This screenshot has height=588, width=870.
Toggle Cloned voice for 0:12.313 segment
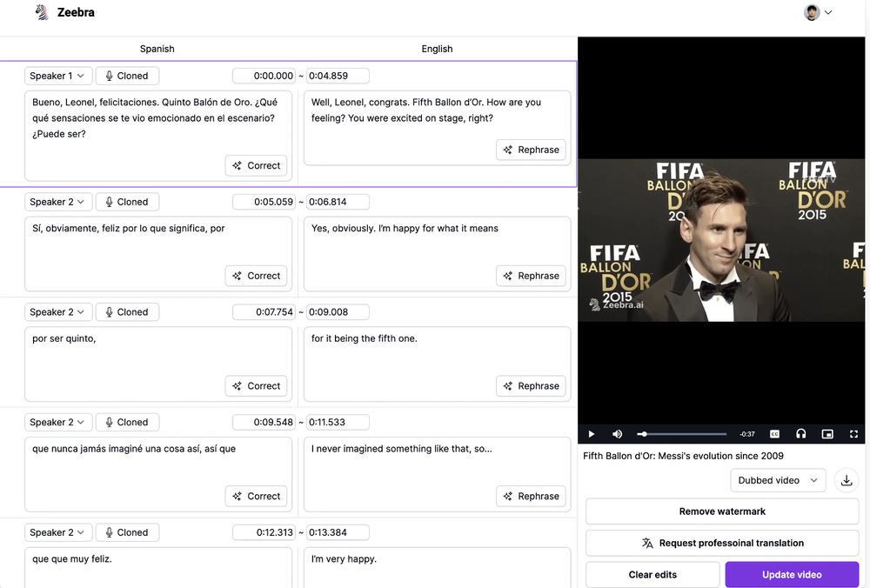click(127, 532)
